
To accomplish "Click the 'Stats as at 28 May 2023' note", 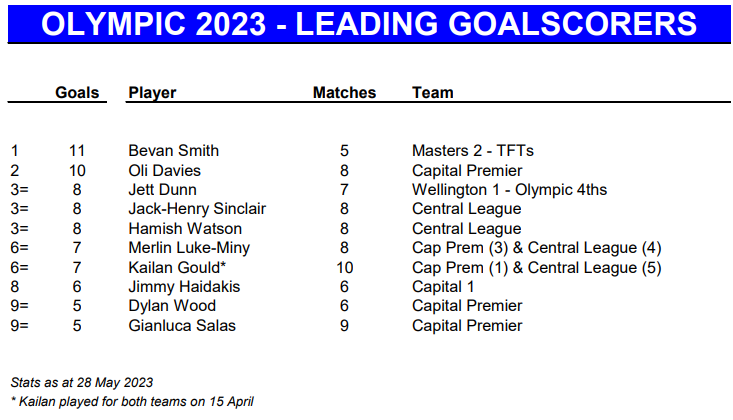I will (x=81, y=383).
